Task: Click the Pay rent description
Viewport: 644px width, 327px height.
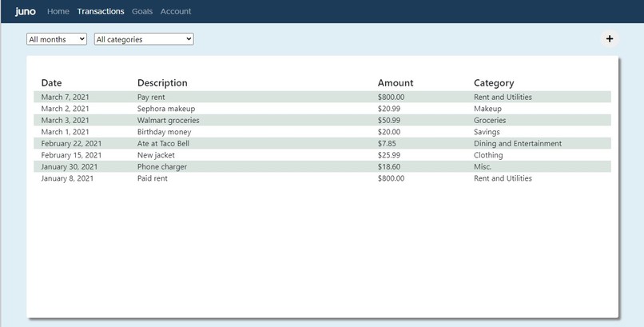Action: coord(151,97)
